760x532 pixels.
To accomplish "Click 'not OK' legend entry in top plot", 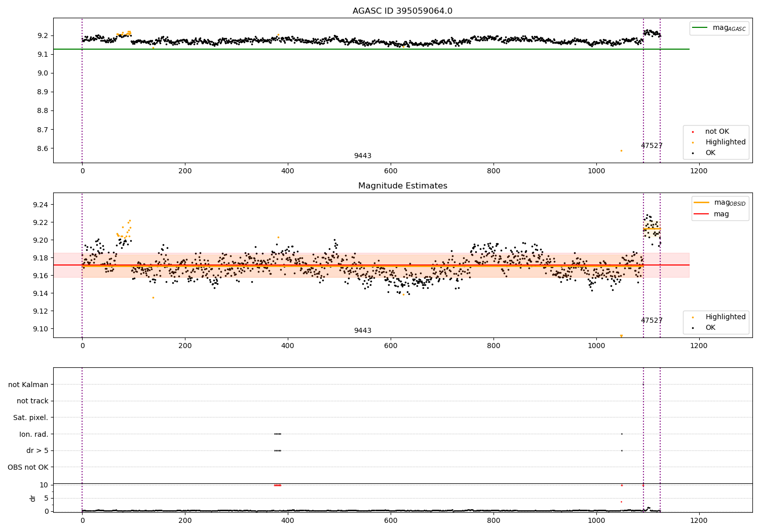I will click(717, 132).
